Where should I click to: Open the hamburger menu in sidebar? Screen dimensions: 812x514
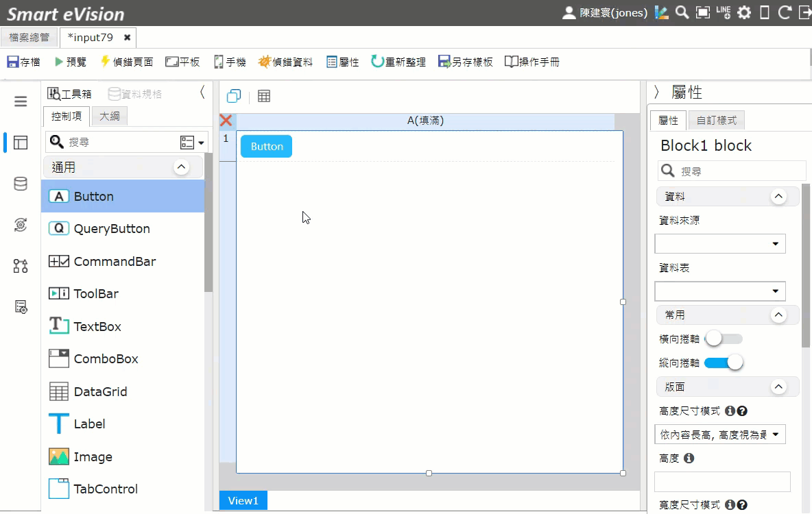click(21, 101)
